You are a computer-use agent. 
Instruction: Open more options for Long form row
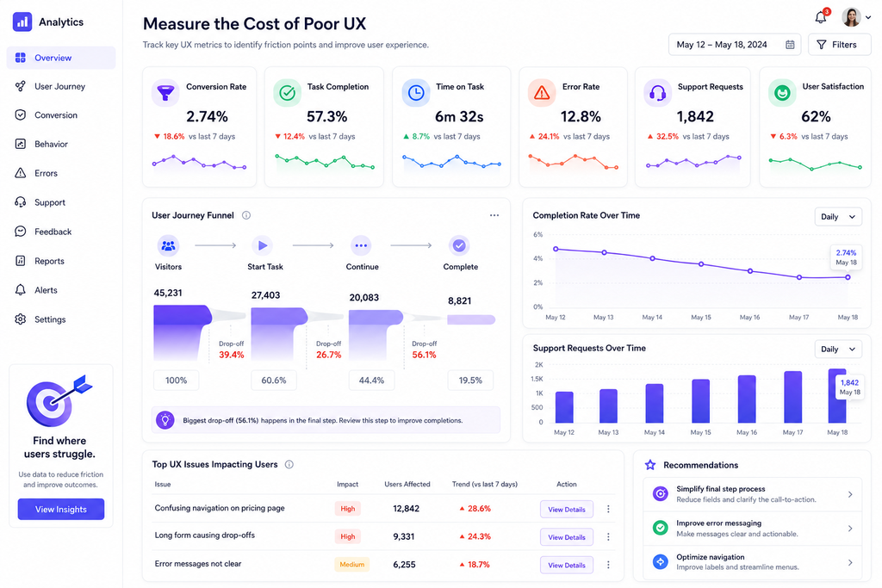[x=608, y=537]
